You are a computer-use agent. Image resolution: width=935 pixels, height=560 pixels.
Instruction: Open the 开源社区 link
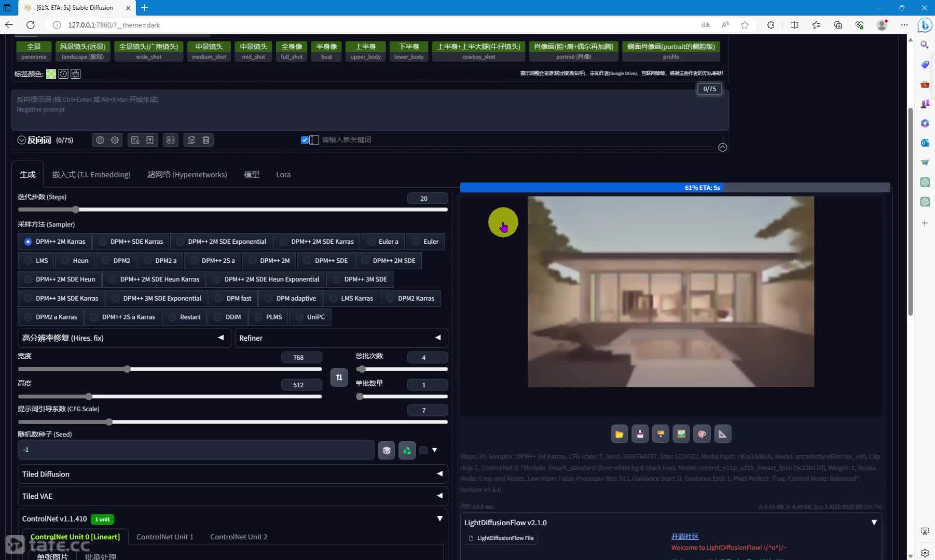click(x=684, y=537)
